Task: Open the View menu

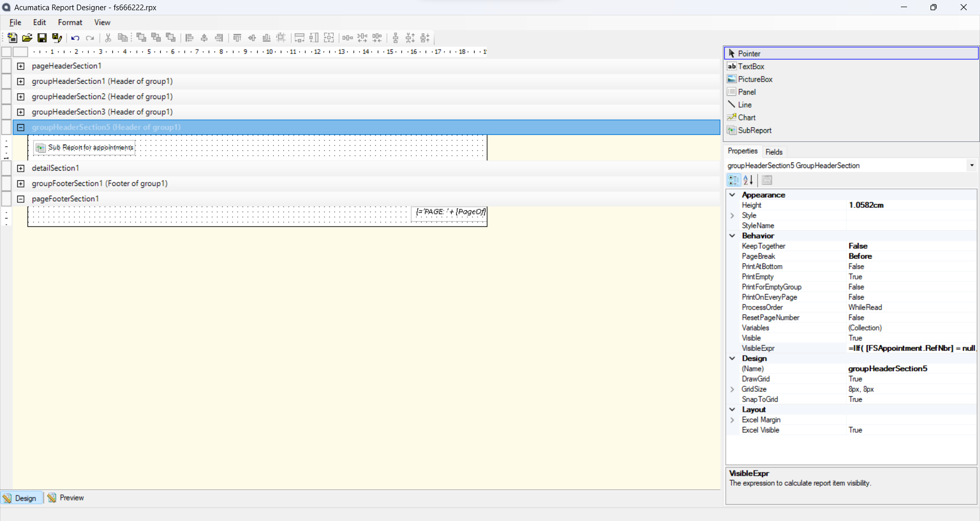Action: [102, 22]
